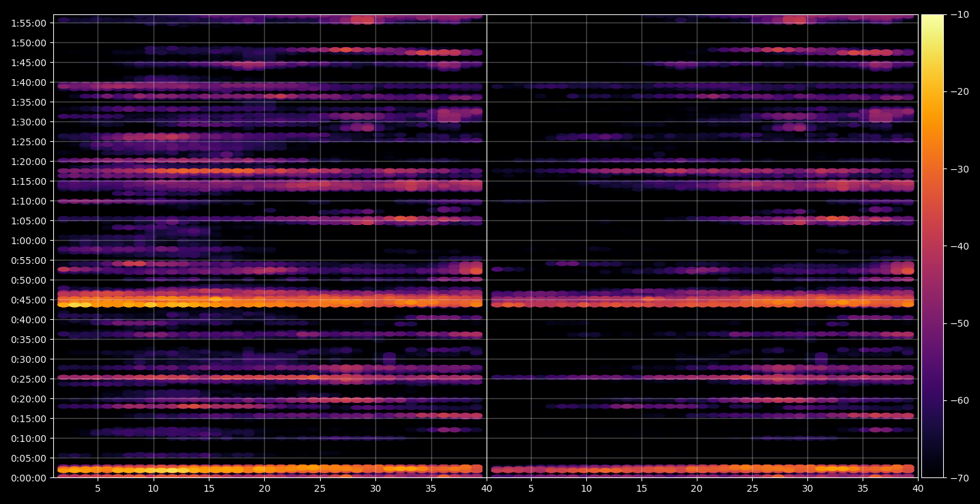Screen dimensions: 980x504
Task: Select the 0:50:00 time label
Action: [x=29, y=280]
